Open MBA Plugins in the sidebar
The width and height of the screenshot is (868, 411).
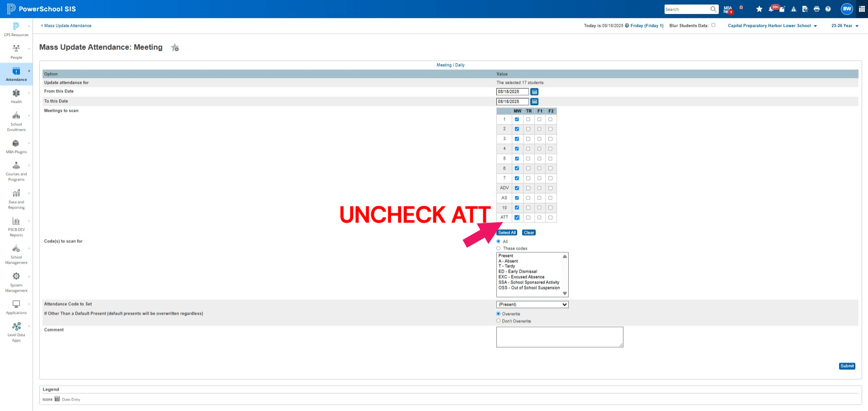pyautogui.click(x=16, y=146)
